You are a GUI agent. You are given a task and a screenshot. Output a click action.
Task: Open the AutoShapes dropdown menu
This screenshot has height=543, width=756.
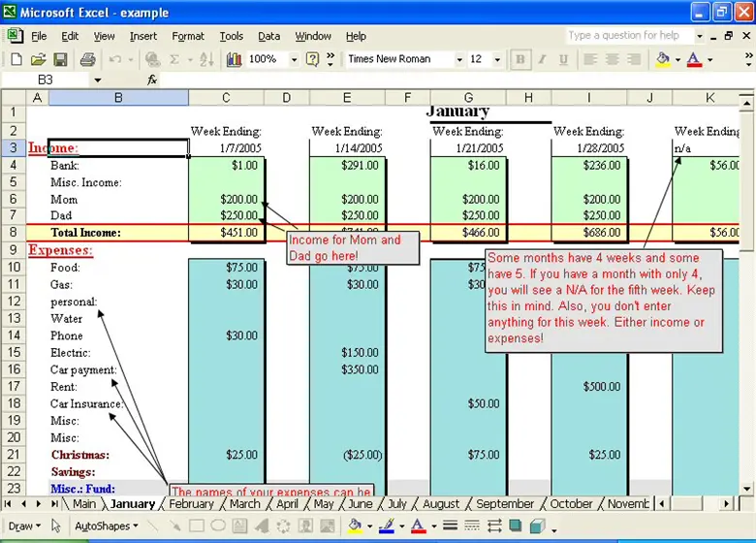107,527
